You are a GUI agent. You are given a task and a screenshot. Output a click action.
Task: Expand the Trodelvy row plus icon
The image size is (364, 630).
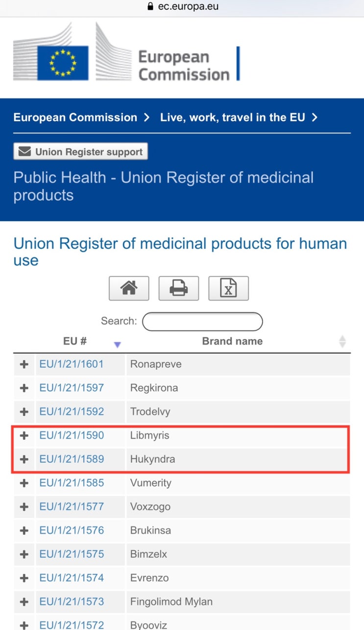[24, 412]
